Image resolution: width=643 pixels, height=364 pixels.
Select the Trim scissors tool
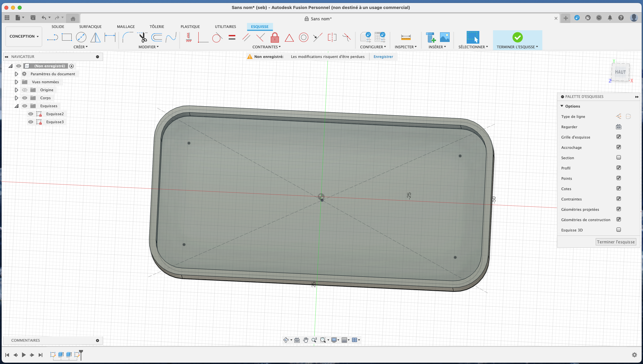click(x=143, y=37)
